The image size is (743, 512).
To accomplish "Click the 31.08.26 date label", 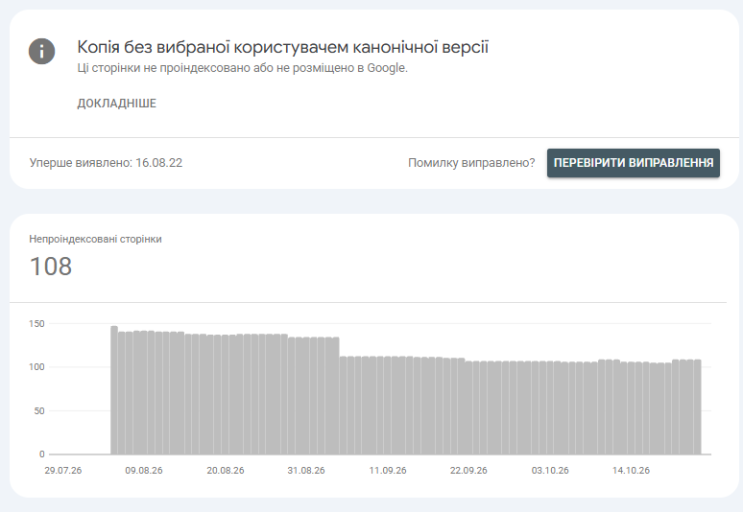I will (306, 471).
